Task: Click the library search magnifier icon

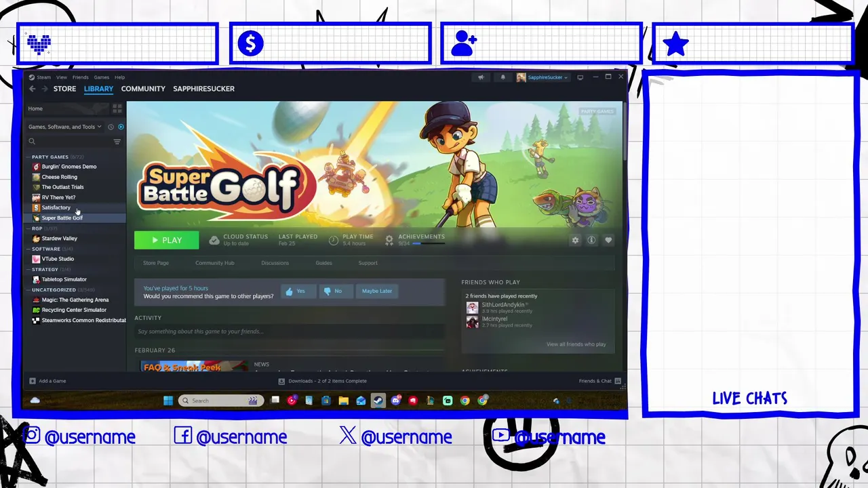Action: (32, 142)
